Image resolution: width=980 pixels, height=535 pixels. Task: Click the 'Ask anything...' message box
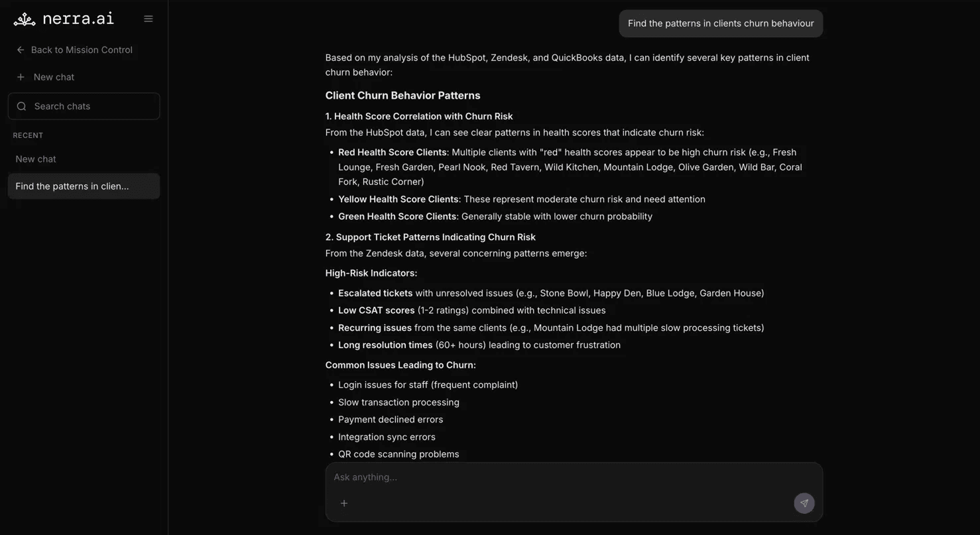point(574,477)
